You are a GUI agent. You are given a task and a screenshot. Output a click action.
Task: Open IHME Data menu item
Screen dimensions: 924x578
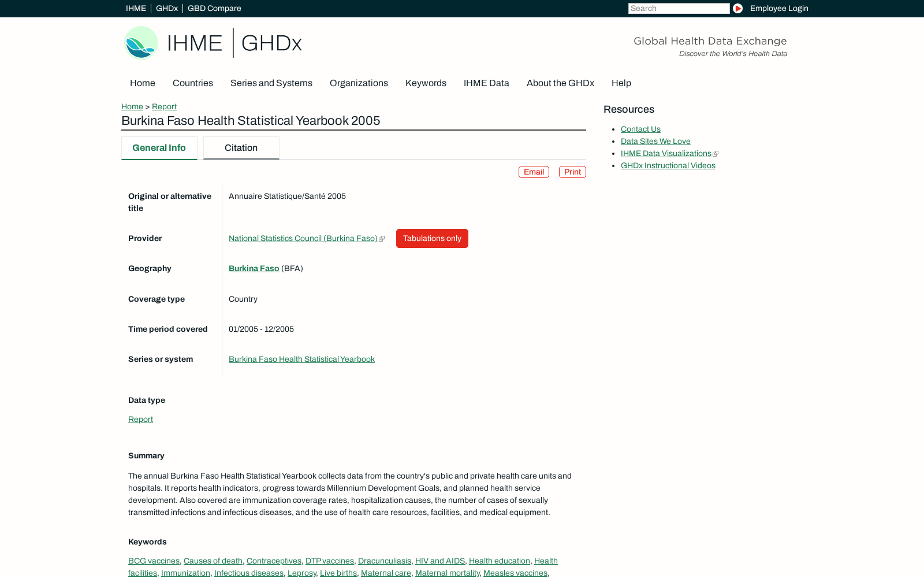[486, 83]
